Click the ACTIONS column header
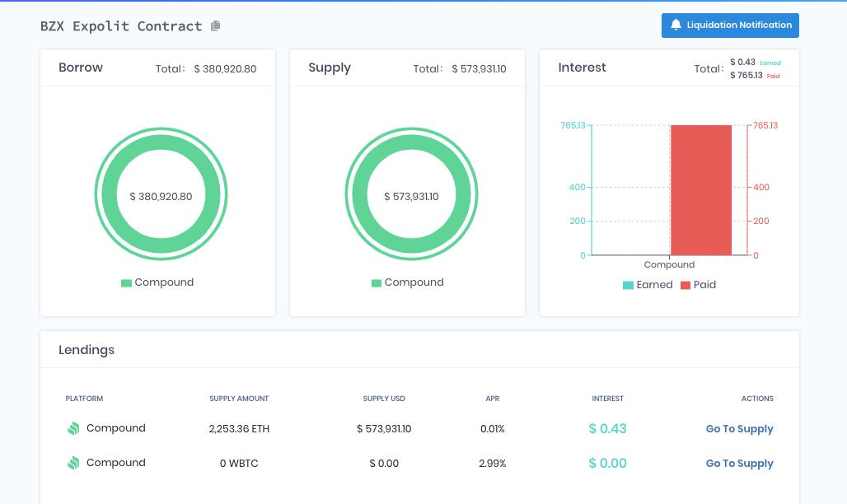 tap(757, 399)
